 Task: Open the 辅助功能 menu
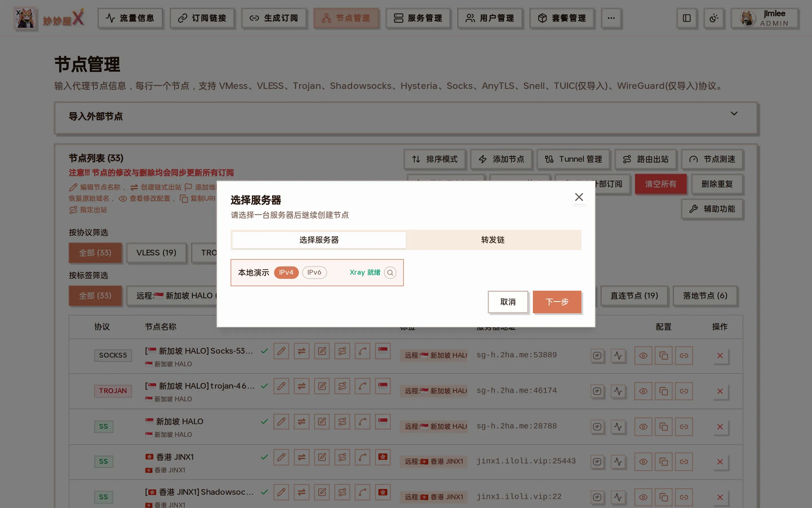pos(712,209)
